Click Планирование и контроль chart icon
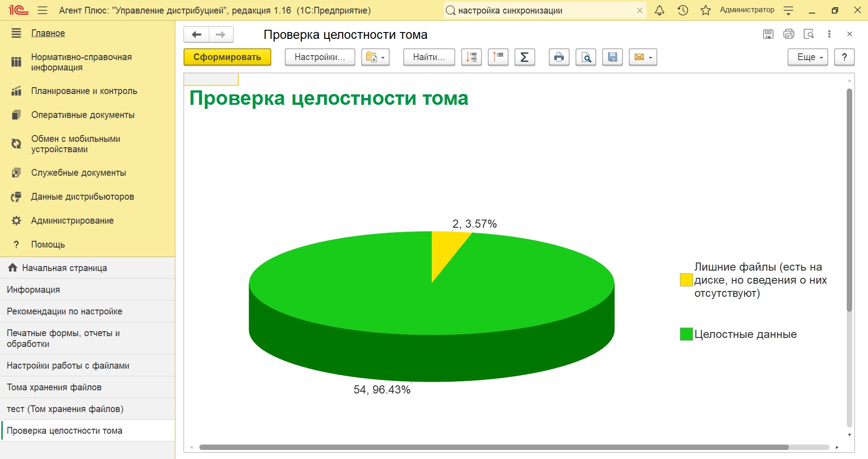Viewport: 868px width, 459px height. pos(16,91)
